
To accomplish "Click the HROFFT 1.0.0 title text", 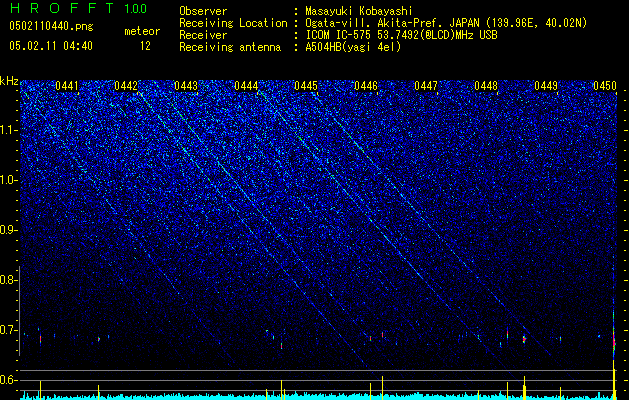I will point(78,8).
